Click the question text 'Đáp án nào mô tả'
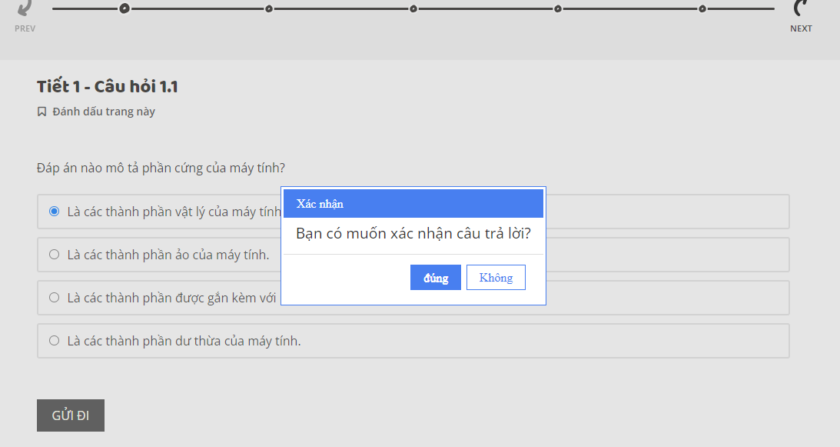This screenshot has width=840, height=447. [x=167, y=167]
